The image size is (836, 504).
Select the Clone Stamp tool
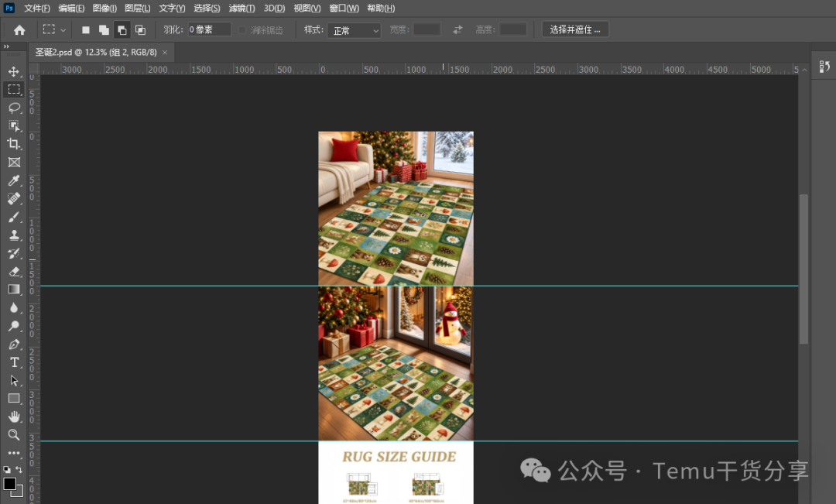point(14,235)
